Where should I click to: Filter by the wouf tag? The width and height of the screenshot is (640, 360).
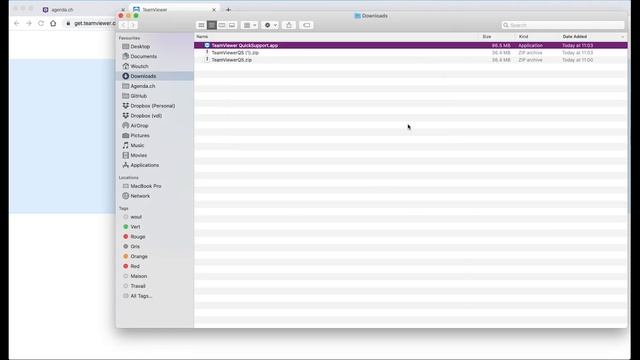tap(136, 217)
